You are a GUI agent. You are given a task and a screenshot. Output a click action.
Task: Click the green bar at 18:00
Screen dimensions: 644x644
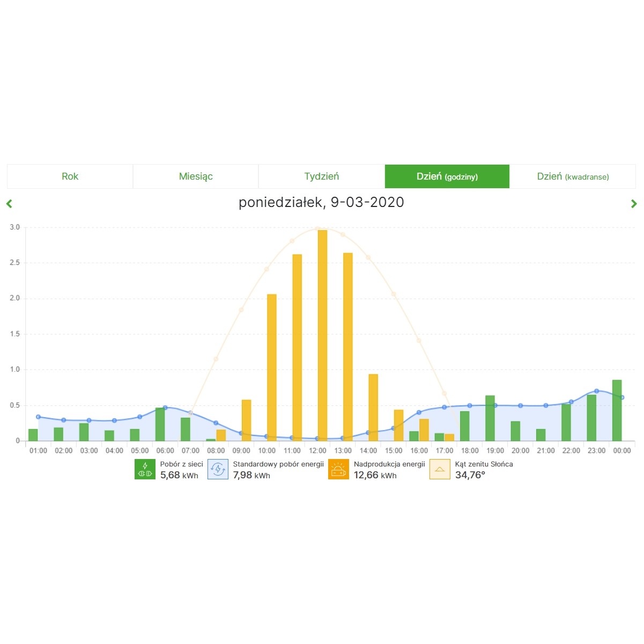coord(465,426)
